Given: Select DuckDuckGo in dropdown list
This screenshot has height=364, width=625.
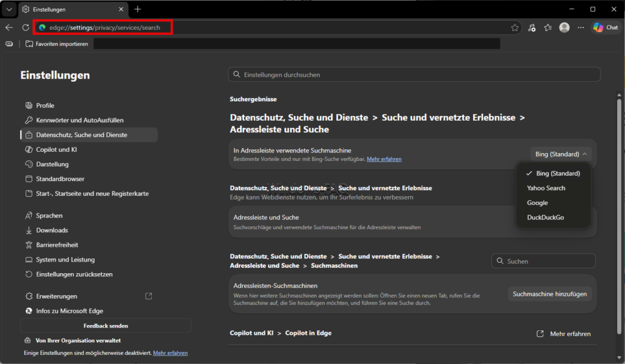Looking at the screenshot, I should tap(553, 218).
